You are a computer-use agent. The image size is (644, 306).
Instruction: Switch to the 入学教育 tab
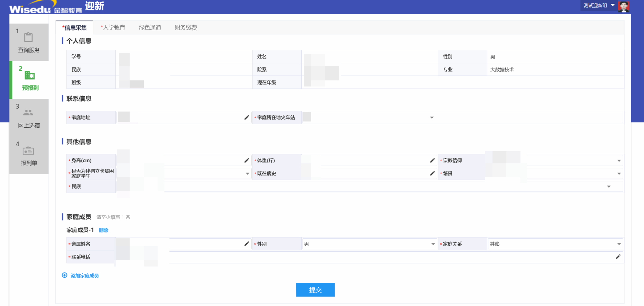click(x=113, y=28)
